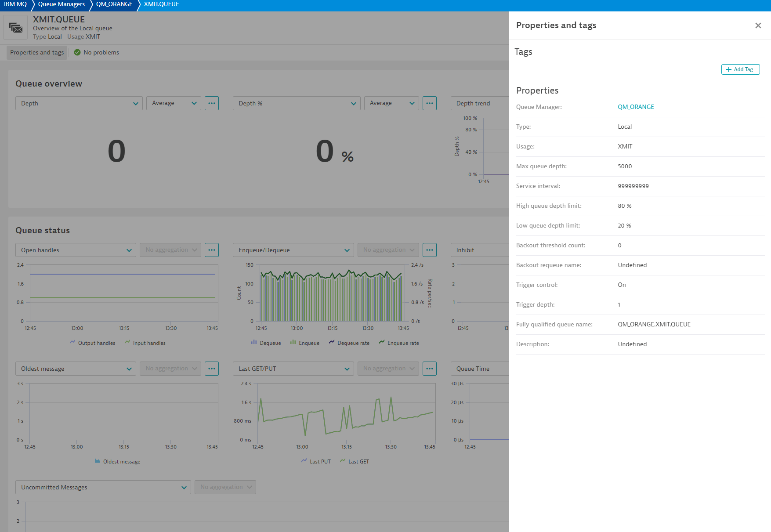The height and width of the screenshot is (532, 771).
Task: Click the XMIT.QUEUE queue icon
Action: point(16,28)
